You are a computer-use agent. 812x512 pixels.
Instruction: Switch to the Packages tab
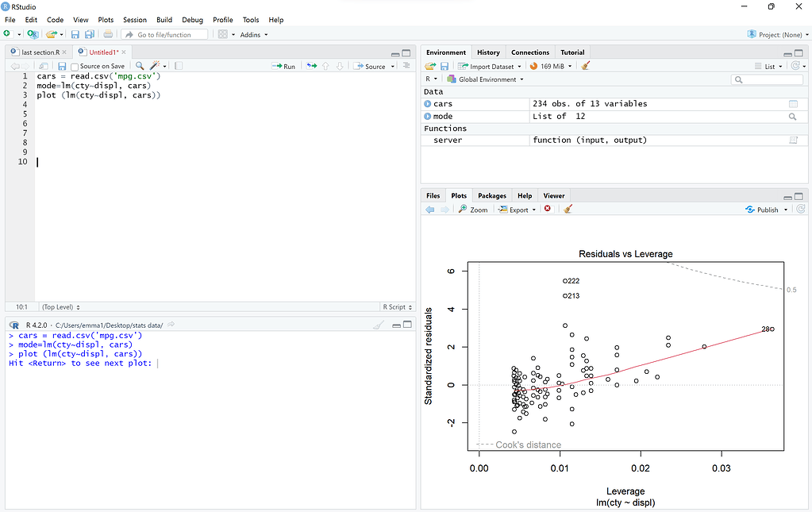pos(492,196)
